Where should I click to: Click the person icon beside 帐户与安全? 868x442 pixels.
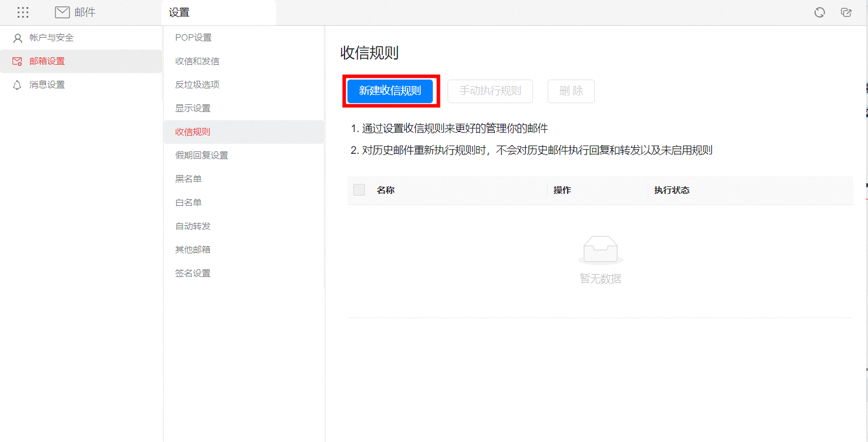[x=18, y=38]
